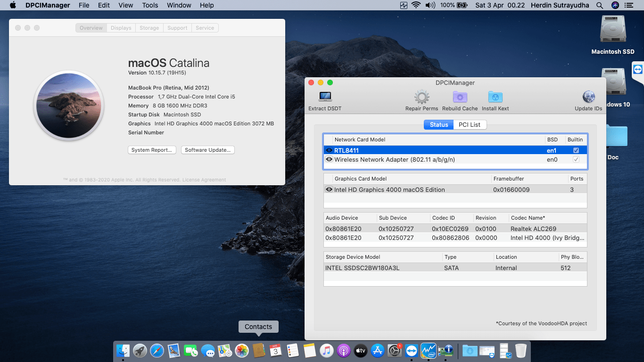The height and width of the screenshot is (362, 644).
Task: Click the System Report... button
Action: (152, 150)
